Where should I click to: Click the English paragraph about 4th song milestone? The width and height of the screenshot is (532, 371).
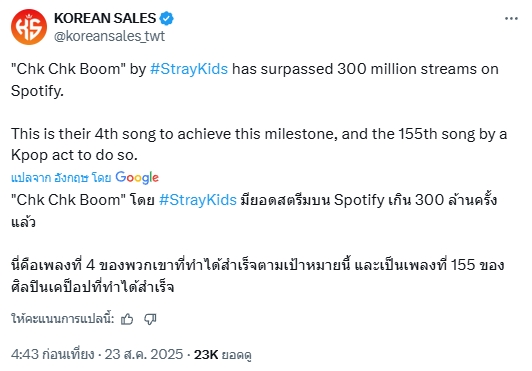pos(259,144)
